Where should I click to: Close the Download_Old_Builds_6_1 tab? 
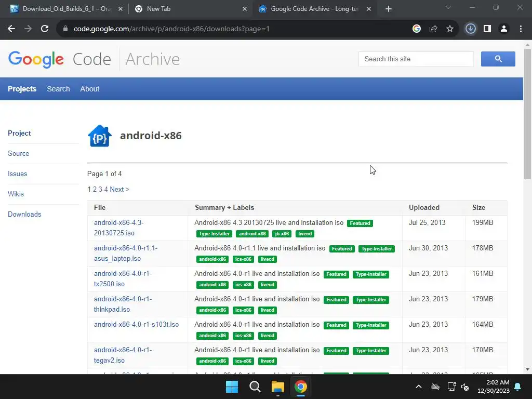point(121,9)
